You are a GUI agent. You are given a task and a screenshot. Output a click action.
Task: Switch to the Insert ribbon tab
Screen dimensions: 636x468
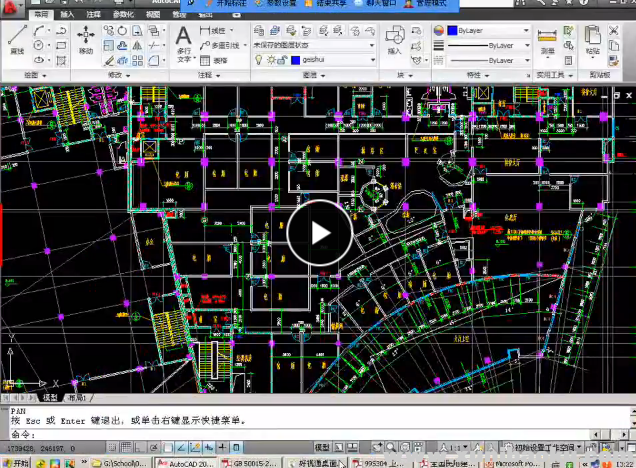tap(67, 16)
